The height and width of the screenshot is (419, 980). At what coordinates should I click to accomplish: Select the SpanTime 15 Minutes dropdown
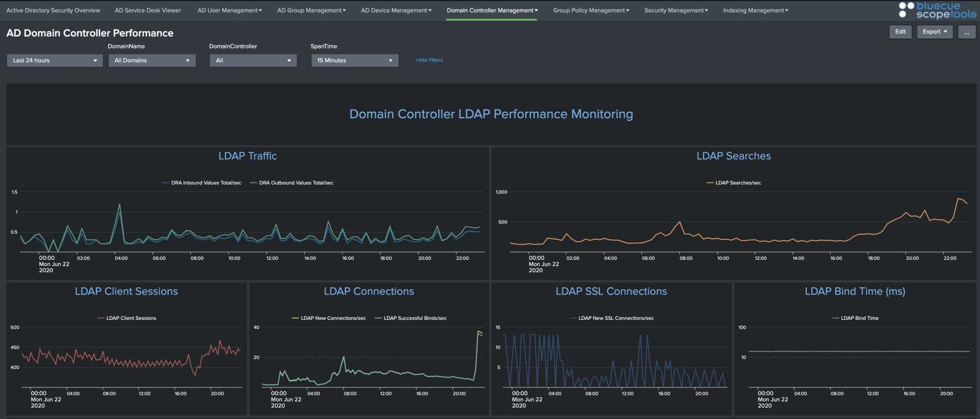355,60
